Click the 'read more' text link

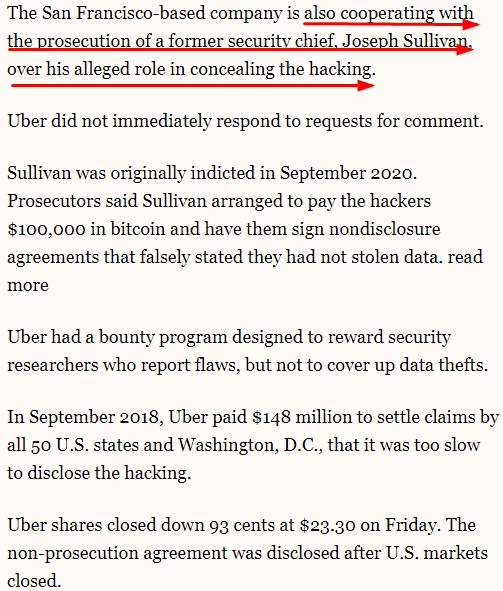click(x=465, y=257)
